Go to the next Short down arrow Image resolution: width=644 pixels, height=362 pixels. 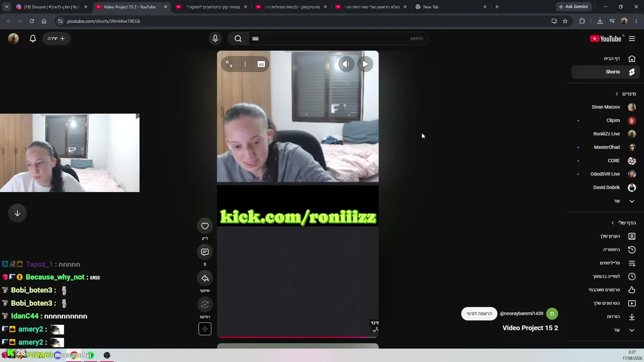click(17, 213)
